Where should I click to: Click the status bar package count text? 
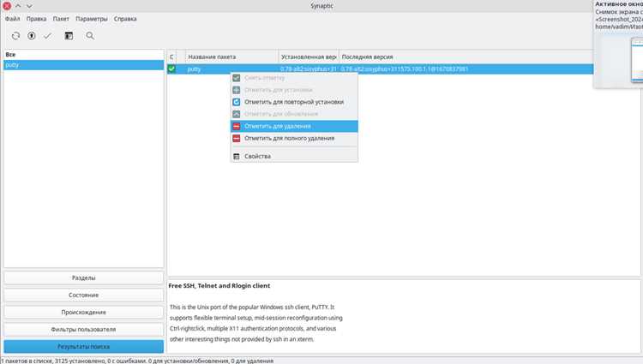point(137,361)
